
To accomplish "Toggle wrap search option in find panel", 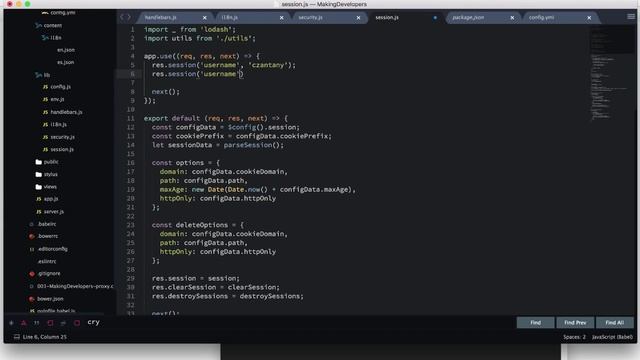I will 50,322.
